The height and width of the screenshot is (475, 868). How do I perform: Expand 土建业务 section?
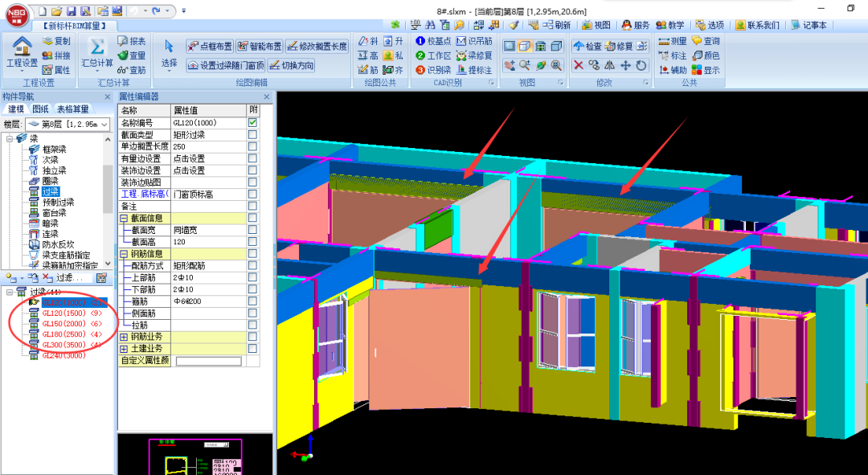[124, 349]
